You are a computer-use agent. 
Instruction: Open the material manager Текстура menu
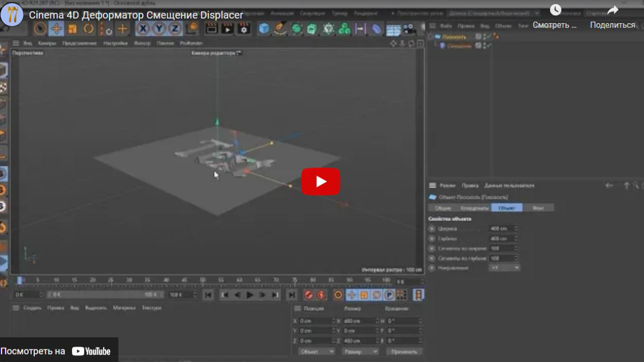coord(151,308)
